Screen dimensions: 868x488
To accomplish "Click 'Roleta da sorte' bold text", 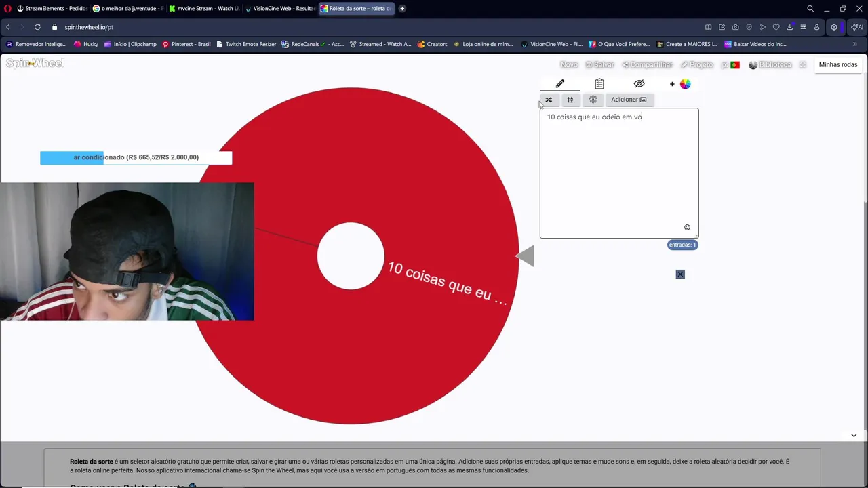I will 92,462.
